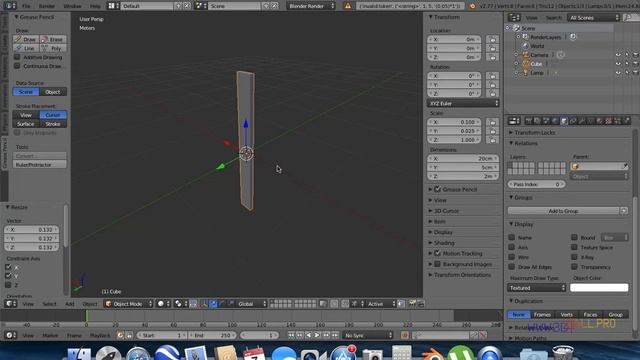Screen dimensions: 640x360
Task: Open the Object properties tab icon
Action: tap(564, 121)
